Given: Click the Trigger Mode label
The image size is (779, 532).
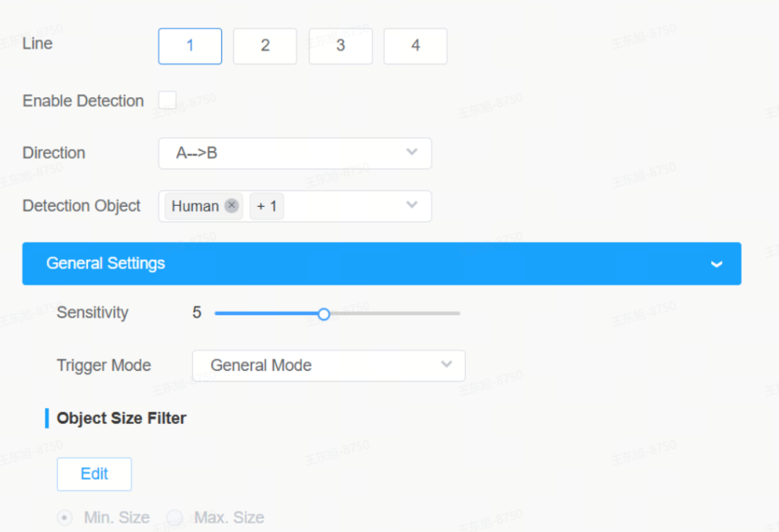Looking at the screenshot, I should point(104,365).
